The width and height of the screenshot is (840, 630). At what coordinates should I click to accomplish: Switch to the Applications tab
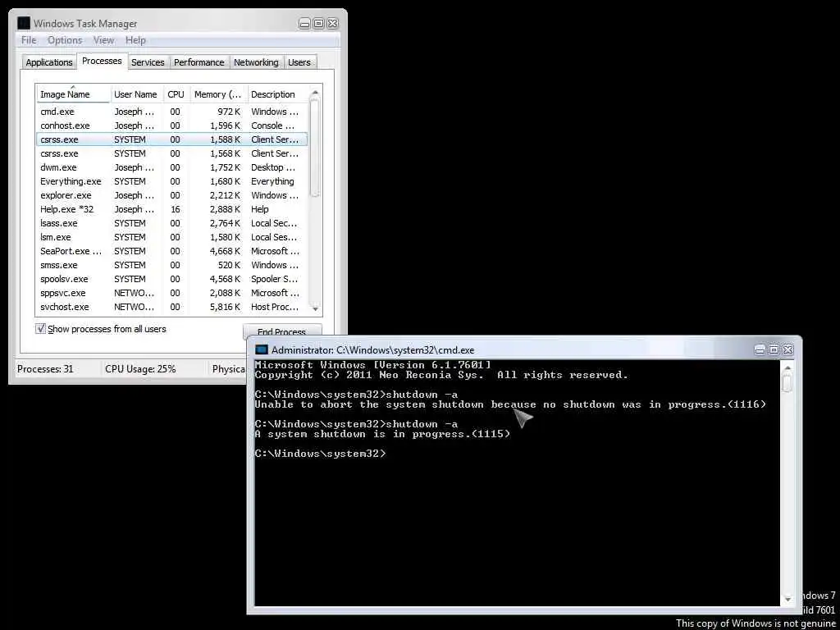pos(48,62)
